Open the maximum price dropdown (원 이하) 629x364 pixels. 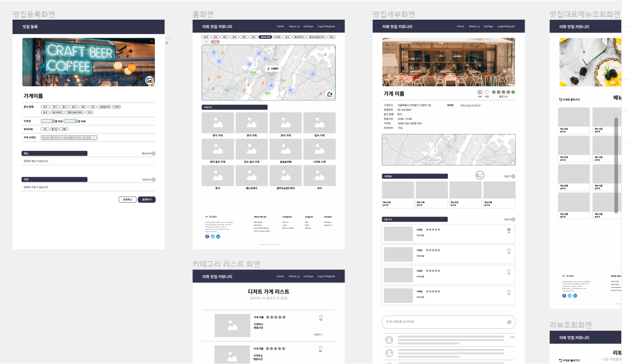click(x=70, y=121)
